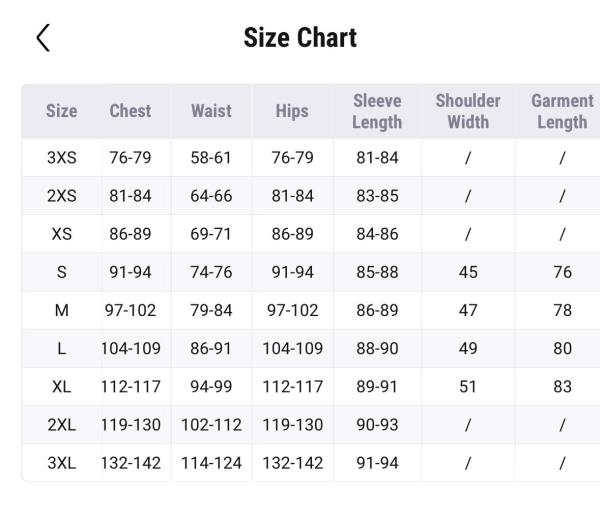The width and height of the screenshot is (600, 518).
Task: Click the Hips column header
Action: [292, 111]
